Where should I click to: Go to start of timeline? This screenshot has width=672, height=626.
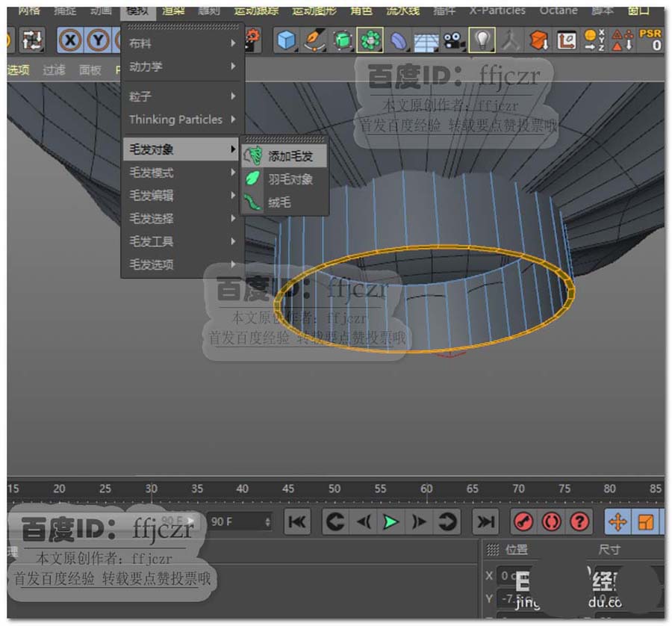click(297, 522)
